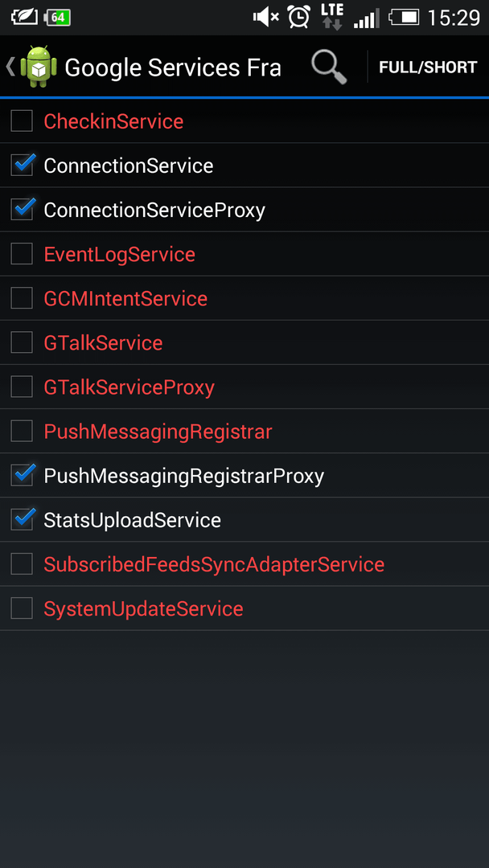Tap the green battery 64 icon
Viewport: 489px width, 868px height.
[x=57, y=18]
